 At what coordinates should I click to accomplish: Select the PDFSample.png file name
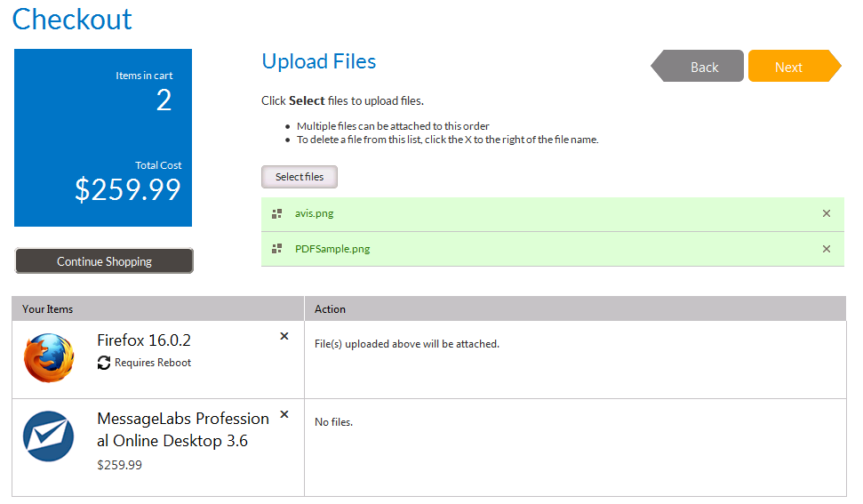[x=332, y=249]
